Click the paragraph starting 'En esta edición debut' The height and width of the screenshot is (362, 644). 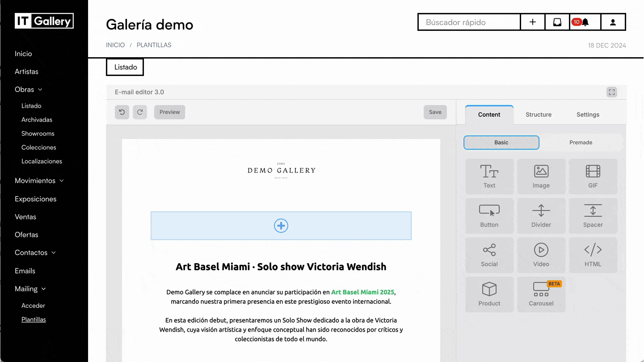[x=281, y=330]
